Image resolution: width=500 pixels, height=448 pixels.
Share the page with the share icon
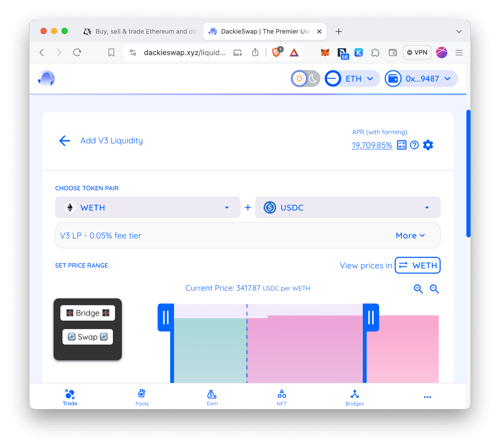pyautogui.click(x=255, y=52)
